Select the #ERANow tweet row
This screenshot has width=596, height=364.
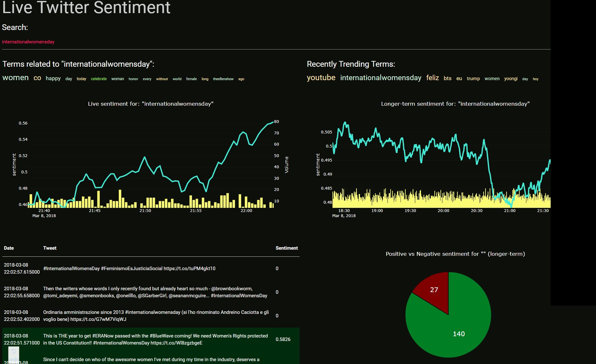pos(155,339)
